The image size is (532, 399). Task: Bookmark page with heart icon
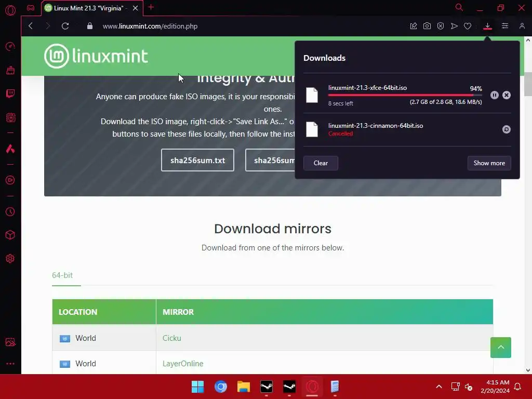[x=468, y=26]
